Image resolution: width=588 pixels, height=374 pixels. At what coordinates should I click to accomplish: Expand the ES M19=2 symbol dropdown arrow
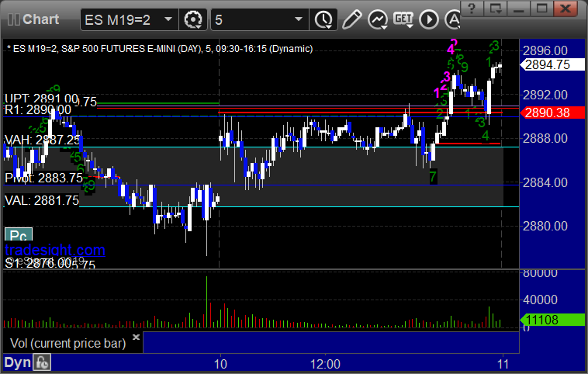click(x=168, y=19)
